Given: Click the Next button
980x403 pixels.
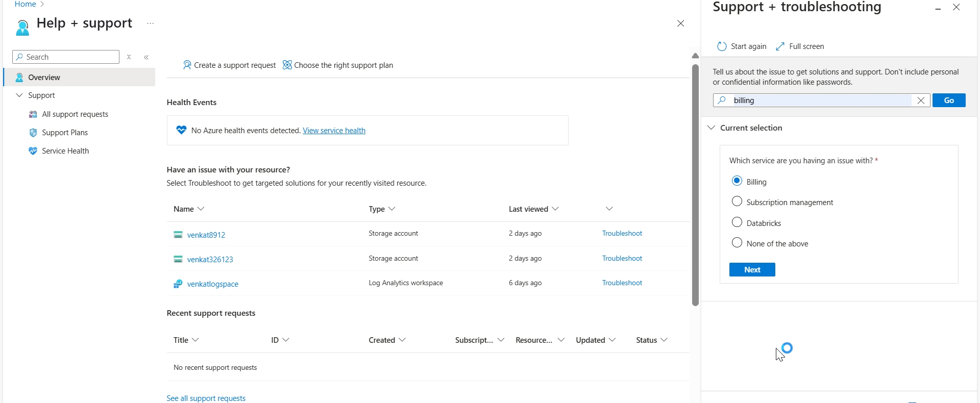Looking at the screenshot, I should (752, 270).
